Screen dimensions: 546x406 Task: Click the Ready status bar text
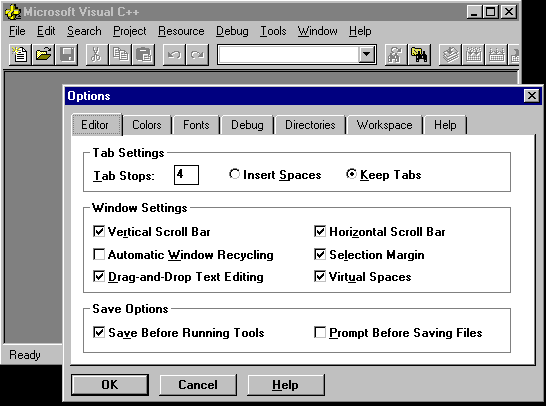(25, 355)
